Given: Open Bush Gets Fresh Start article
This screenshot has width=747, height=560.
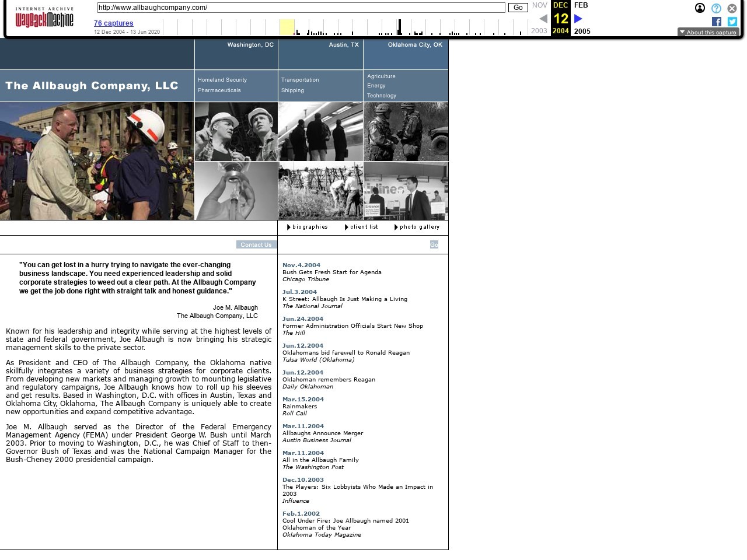Looking at the screenshot, I should click(x=331, y=272).
